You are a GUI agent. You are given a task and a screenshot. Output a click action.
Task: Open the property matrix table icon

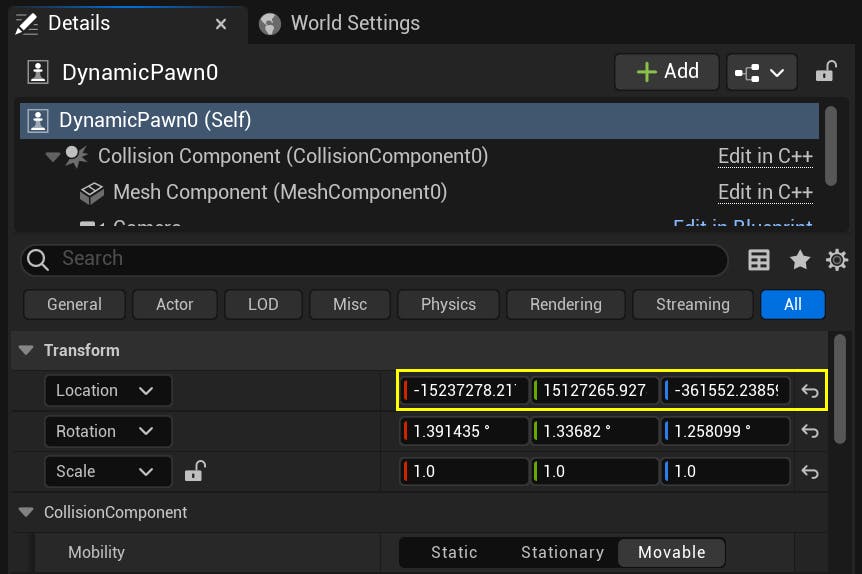[x=759, y=260]
